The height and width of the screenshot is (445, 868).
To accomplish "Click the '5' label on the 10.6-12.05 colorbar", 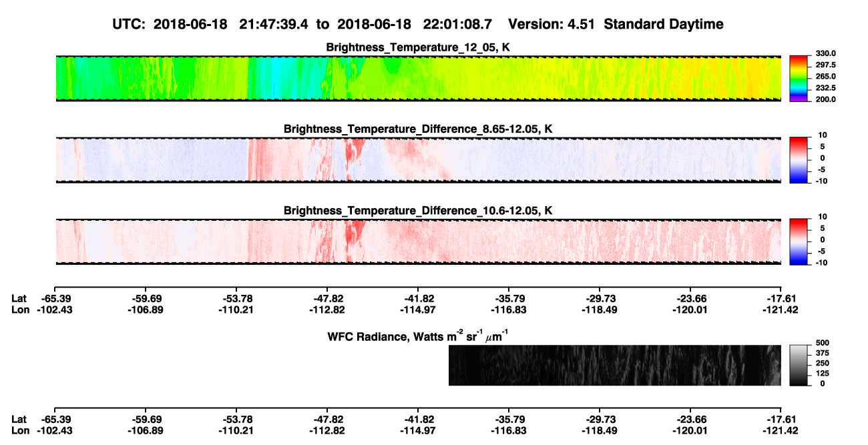I will [823, 229].
